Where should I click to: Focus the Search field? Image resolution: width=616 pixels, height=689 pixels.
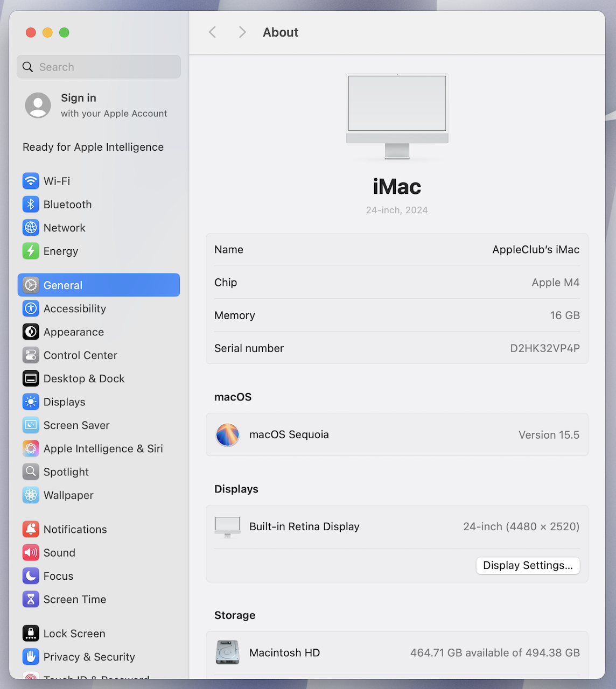(99, 67)
